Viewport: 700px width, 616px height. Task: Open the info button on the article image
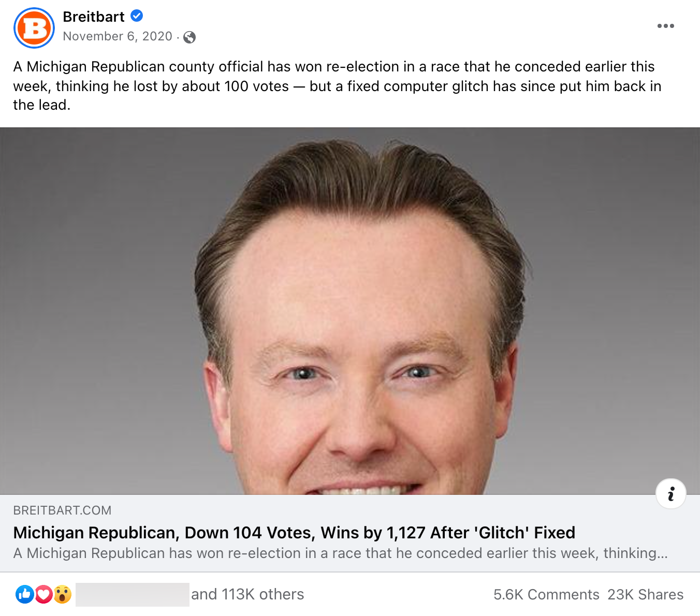[x=671, y=494]
